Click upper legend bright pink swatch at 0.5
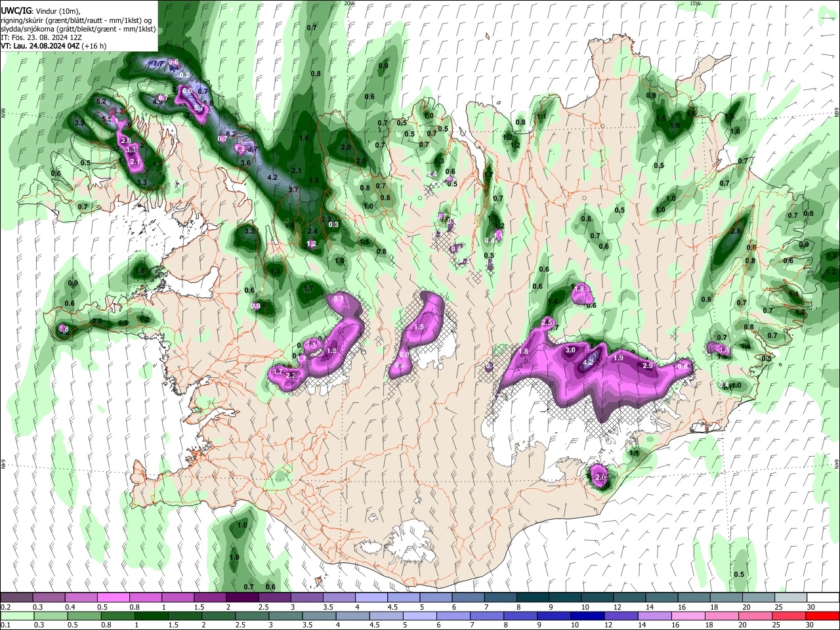The height and width of the screenshot is (630, 840). click(x=113, y=598)
